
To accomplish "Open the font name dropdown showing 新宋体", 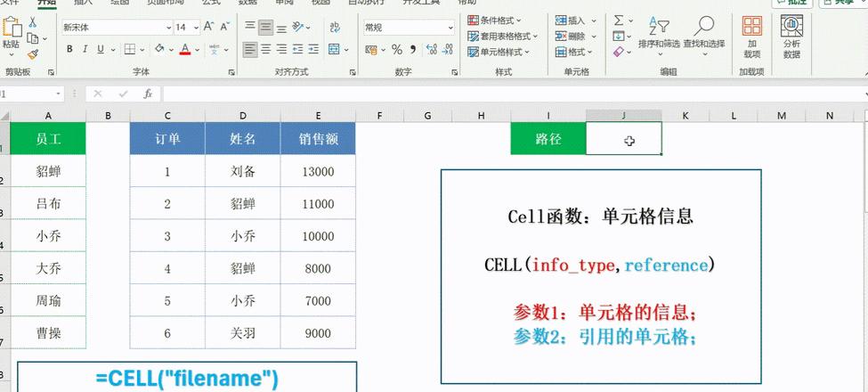I will [169, 27].
